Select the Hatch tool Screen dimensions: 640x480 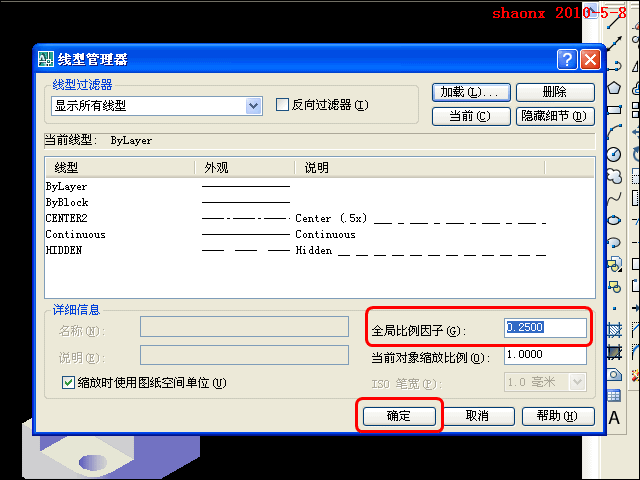pyautogui.click(x=614, y=330)
